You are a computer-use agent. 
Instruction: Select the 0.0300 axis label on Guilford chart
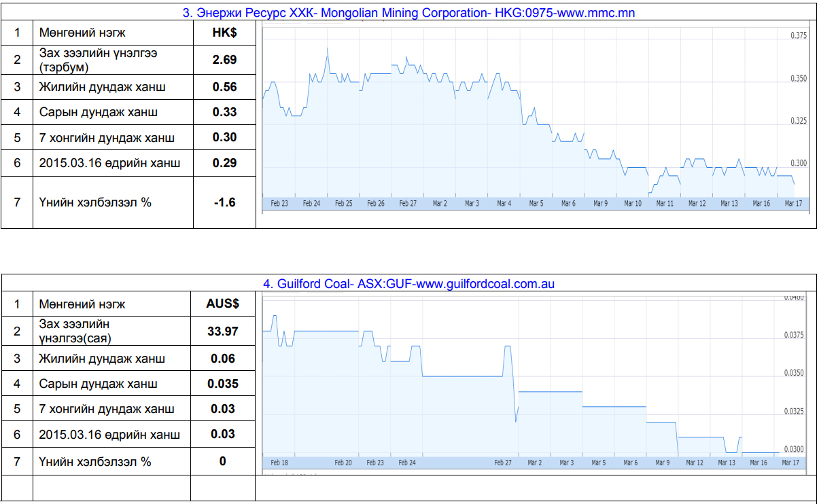795,449
